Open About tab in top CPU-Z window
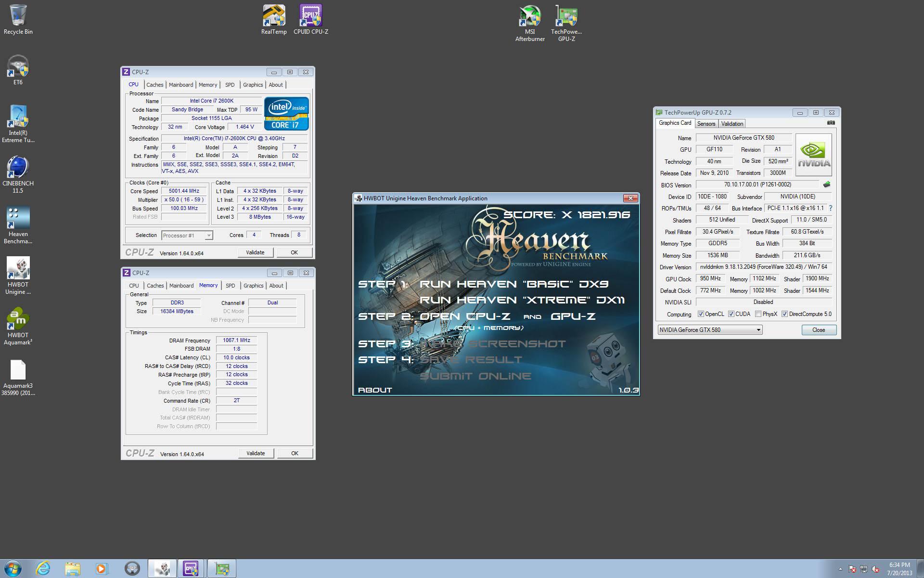 [x=276, y=85]
